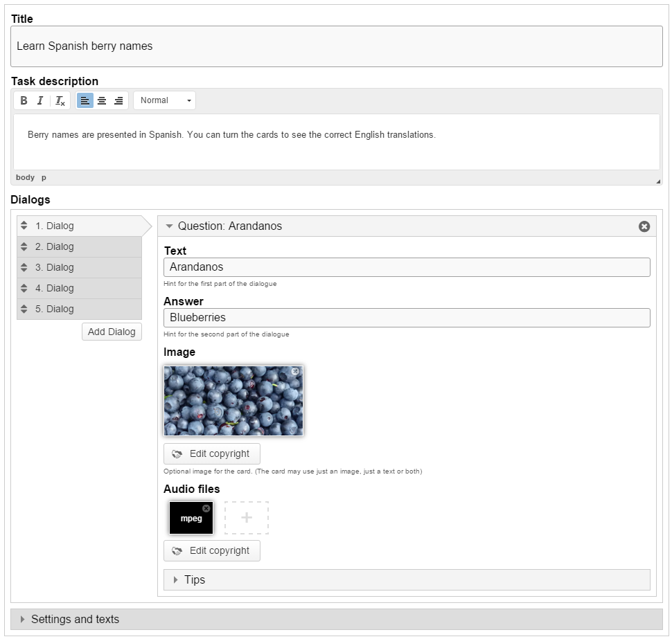Click reorder handle of 5. Dialog
This screenshot has height=639, width=672.
(24, 309)
